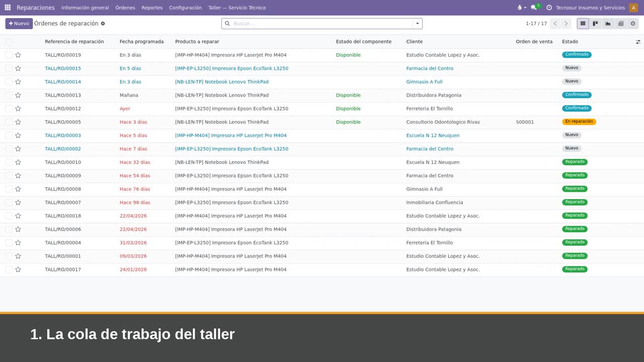Select the TALL/RO/00018 row checkbox
Image resolution: width=644 pixels, height=362 pixels.
9,216
